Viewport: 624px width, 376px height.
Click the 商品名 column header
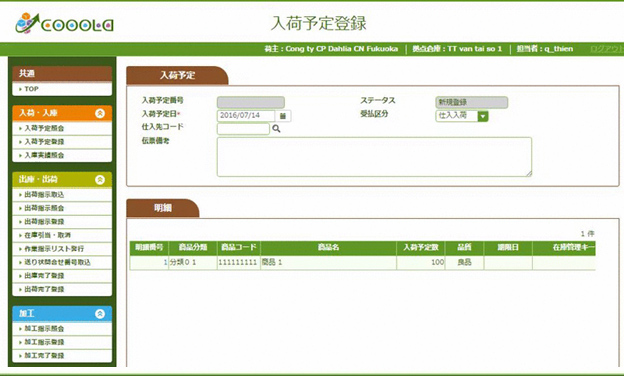coord(328,247)
